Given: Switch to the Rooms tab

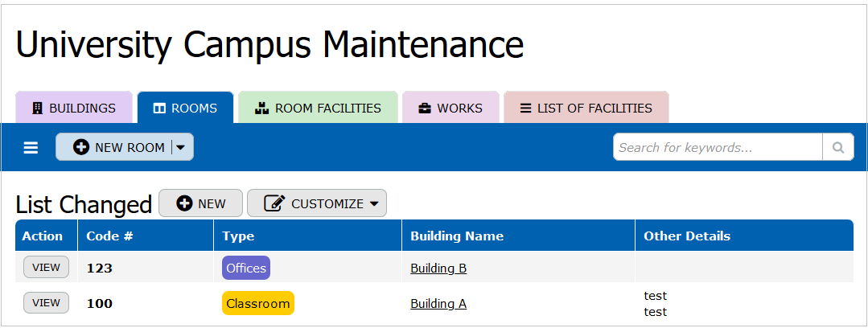Looking at the screenshot, I should coord(185,108).
